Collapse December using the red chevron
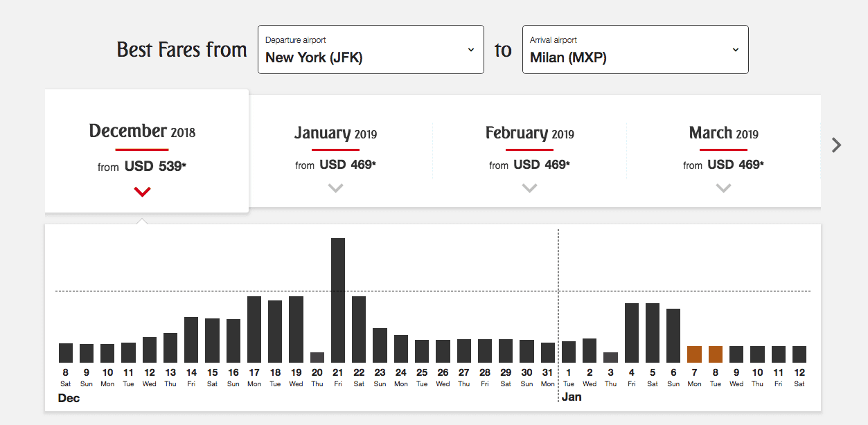Image resolution: width=868 pixels, height=425 pixels. 143,192
